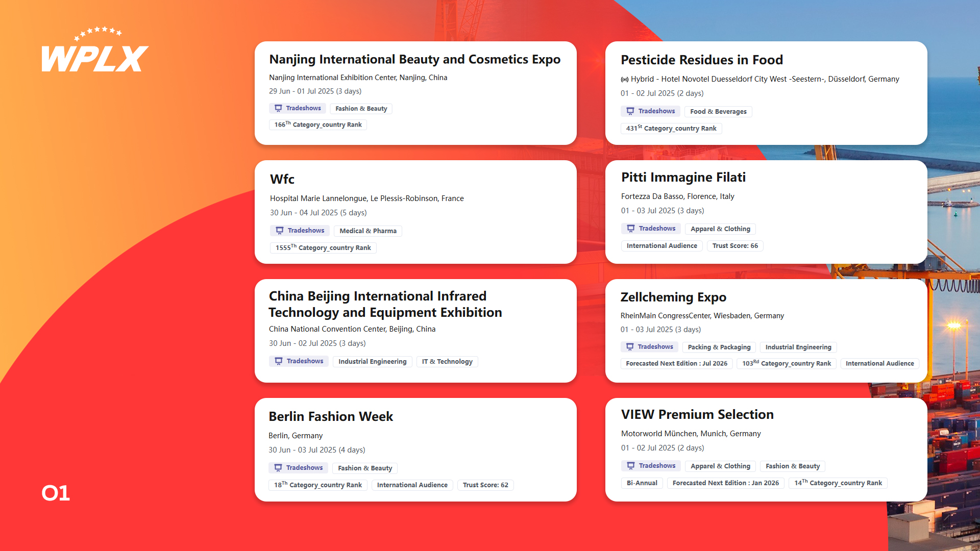The image size is (980, 551).
Task: Click Forecasted Next Edition : Jul 2026 badge
Action: click(x=676, y=364)
